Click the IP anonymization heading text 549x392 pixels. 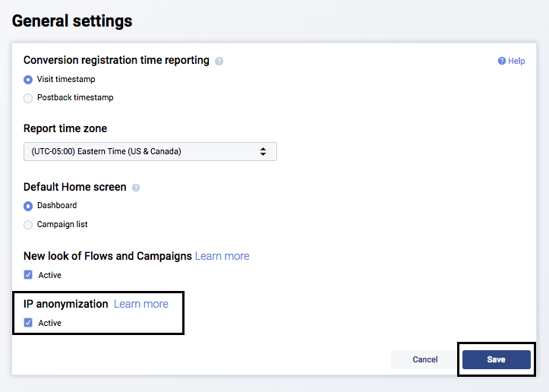(x=66, y=304)
